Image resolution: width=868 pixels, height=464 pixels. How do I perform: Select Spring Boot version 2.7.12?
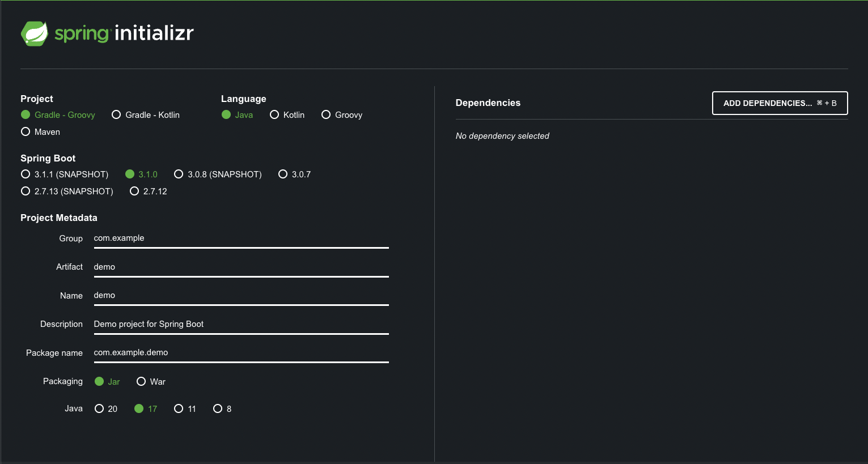[x=149, y=191]
